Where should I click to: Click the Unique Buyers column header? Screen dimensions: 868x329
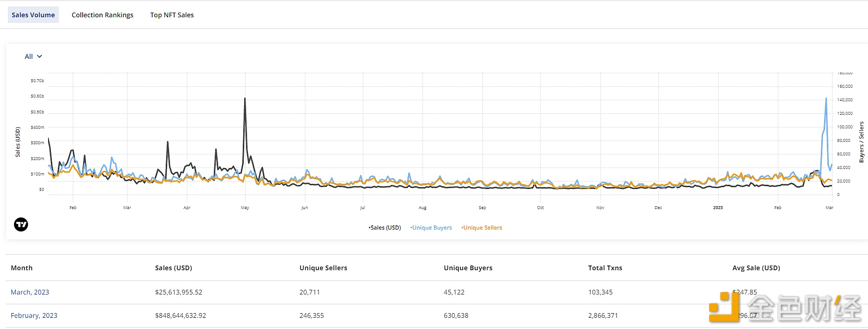(468, 268)
